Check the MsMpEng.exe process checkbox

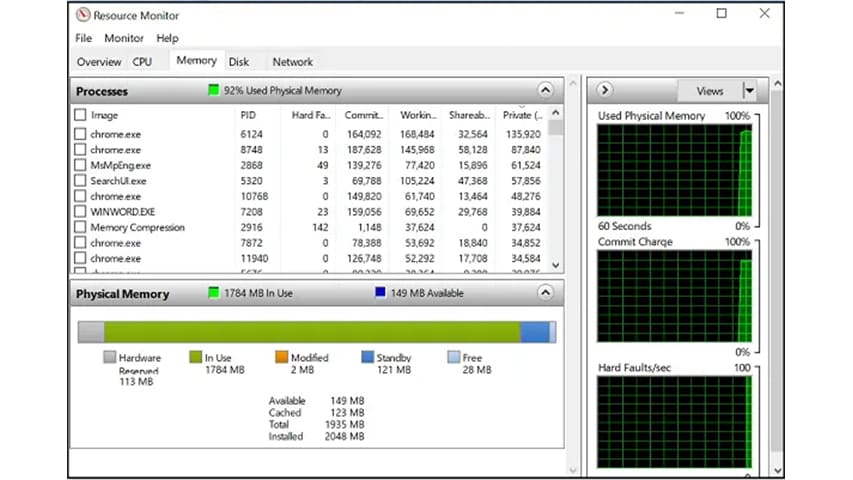[x=80, y=165]
